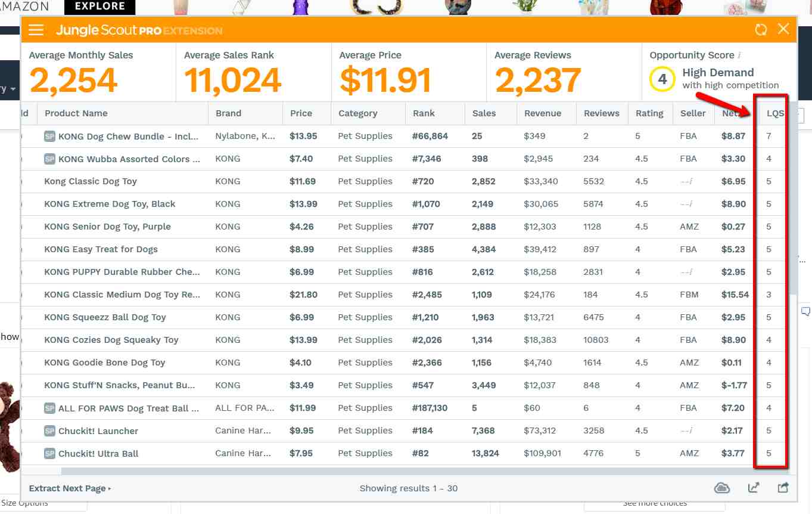812x514 pixels.
Task: Close the Jungle Scout extension popup
Action: [783, 29]
